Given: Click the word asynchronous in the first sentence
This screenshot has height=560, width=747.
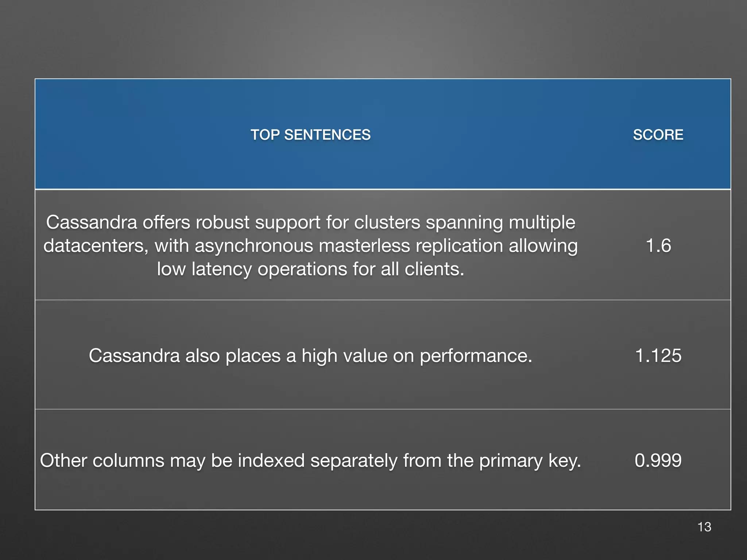Looking at the screenshot, I should point(254,246).
